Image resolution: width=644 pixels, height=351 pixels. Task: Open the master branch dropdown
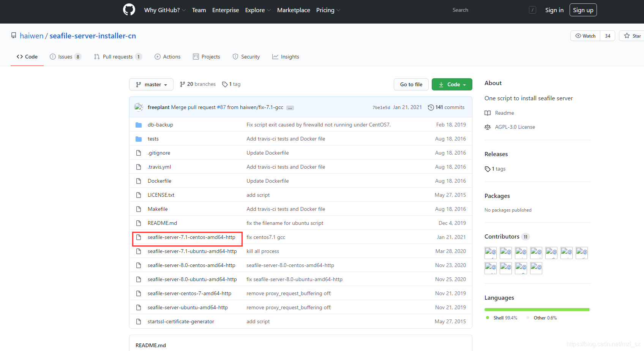click(151, 84)
